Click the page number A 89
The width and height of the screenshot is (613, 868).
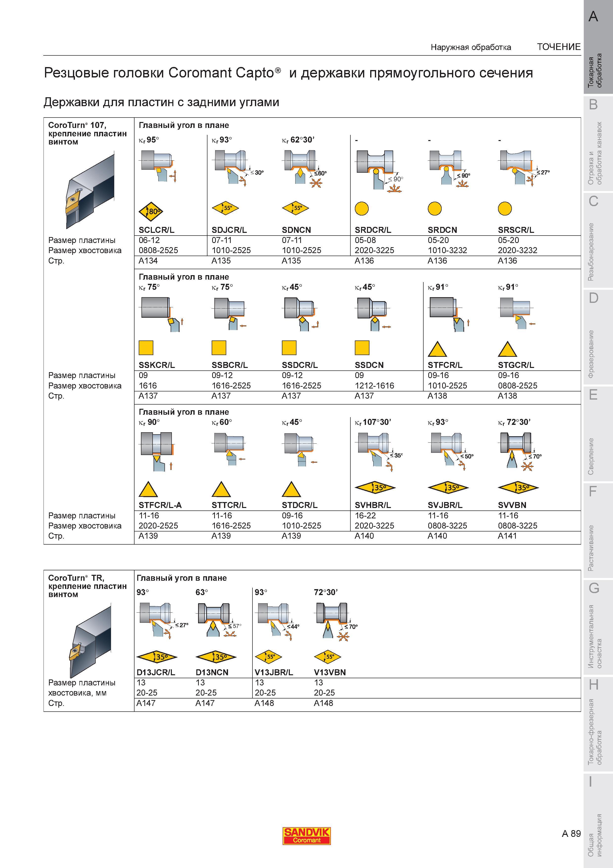click(571, 834)
